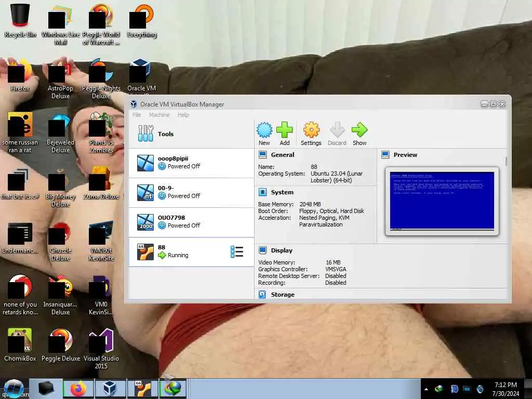The width and height of the screenshot is (532, 399).
Task: Select the 'some russian ran a rat' icon
Action: click(20, 132)
